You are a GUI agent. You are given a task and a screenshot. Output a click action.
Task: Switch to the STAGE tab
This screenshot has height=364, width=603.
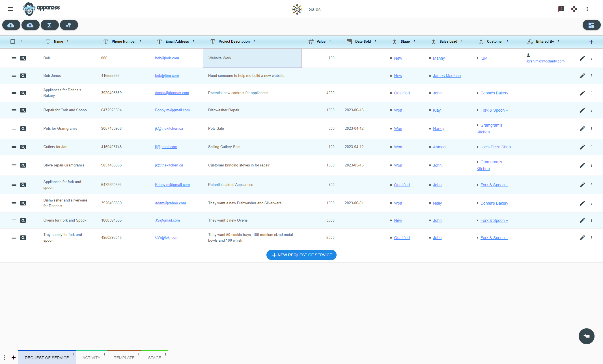pos(154,357)
